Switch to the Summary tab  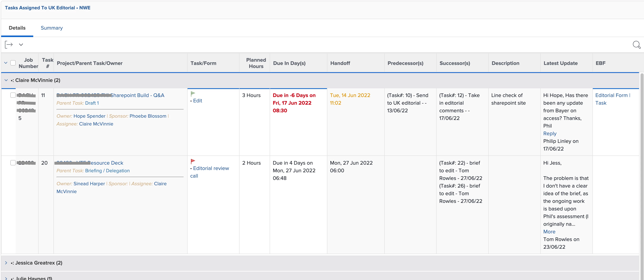[x=52, y=28]
